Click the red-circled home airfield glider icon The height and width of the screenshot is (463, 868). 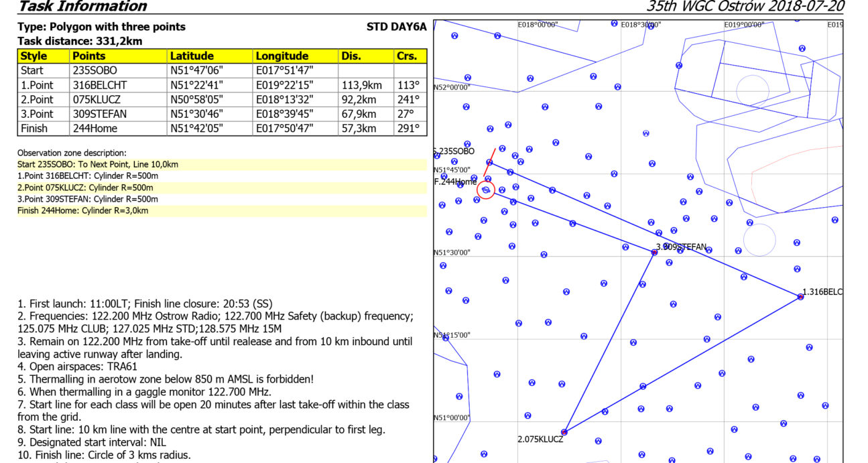coord(487,191)
